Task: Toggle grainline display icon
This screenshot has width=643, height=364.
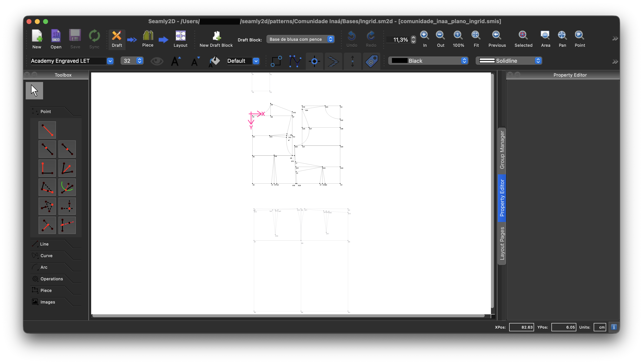Action: coord(352,61)
